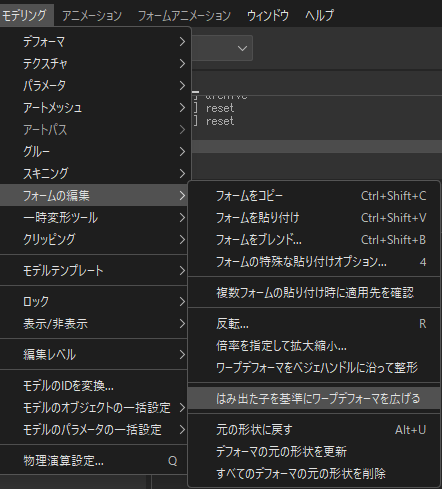Open the ヘルプ menu
442x489 pixels.
[x=319, y=15]
